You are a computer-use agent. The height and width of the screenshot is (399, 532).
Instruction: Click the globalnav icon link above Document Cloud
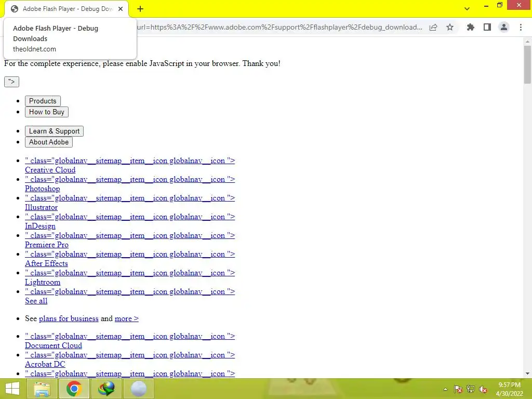click(129, 336)
